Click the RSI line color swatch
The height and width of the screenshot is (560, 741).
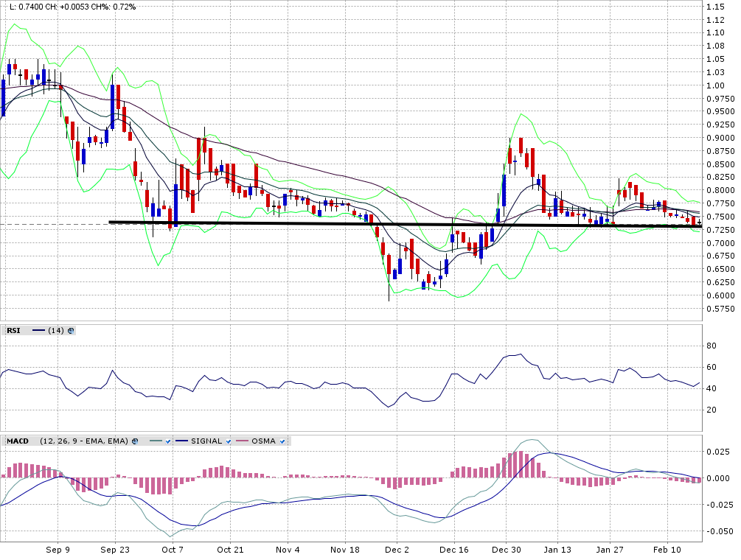(37, 331)
